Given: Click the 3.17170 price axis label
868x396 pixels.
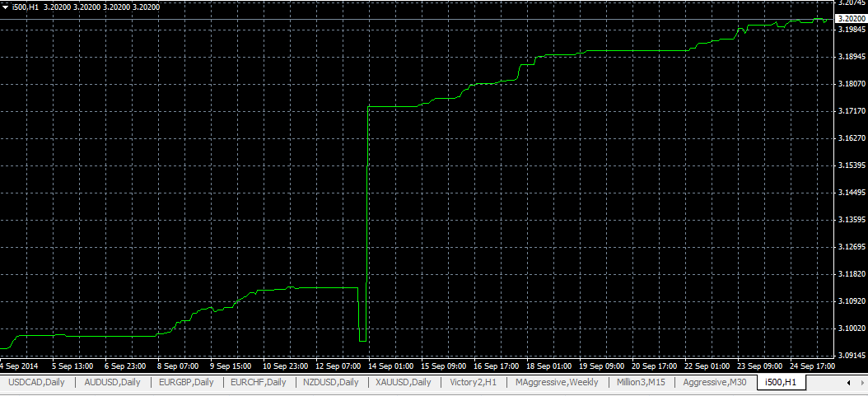Looking at the screenshot, I should [852, 111].
